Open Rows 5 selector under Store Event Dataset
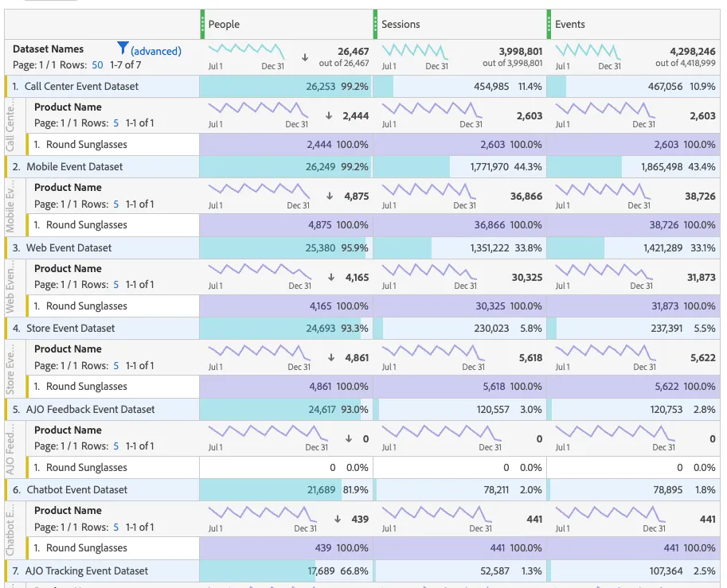Screen dimensions: 727x588 coord(116,365)
